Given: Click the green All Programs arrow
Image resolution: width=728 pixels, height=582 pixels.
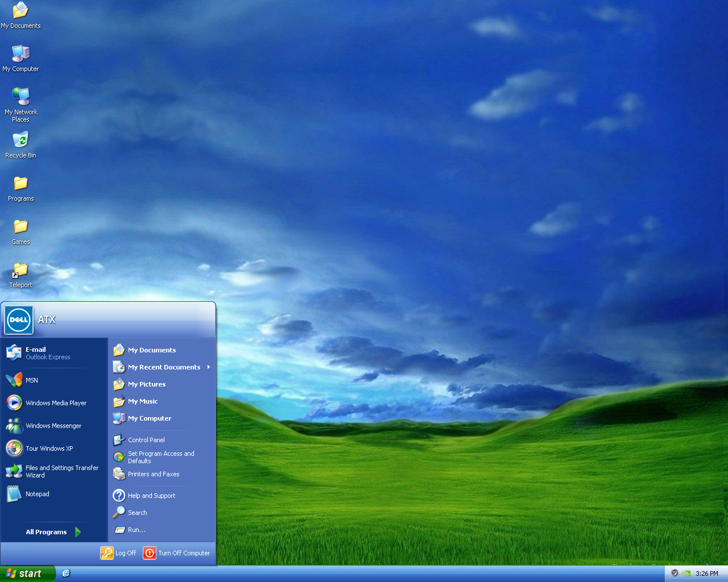Looking at the screenshot, I should (78, 532).
